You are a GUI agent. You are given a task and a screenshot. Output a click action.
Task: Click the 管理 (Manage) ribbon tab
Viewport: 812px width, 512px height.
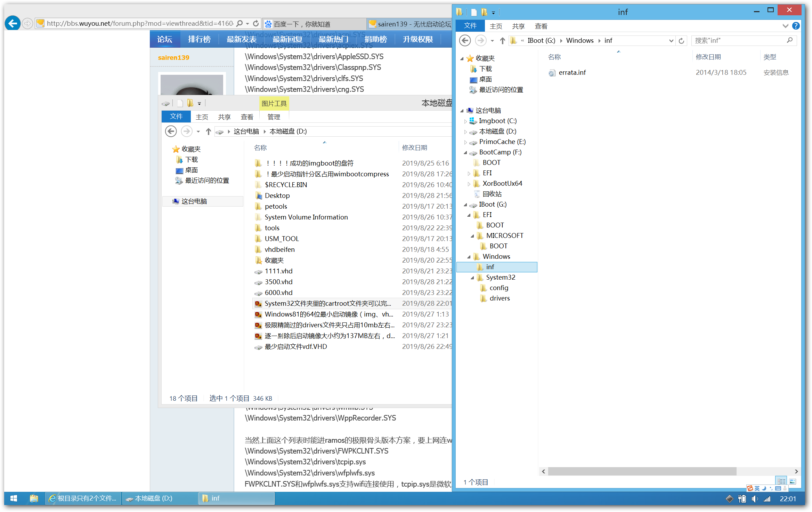click(x=273, y=116)
